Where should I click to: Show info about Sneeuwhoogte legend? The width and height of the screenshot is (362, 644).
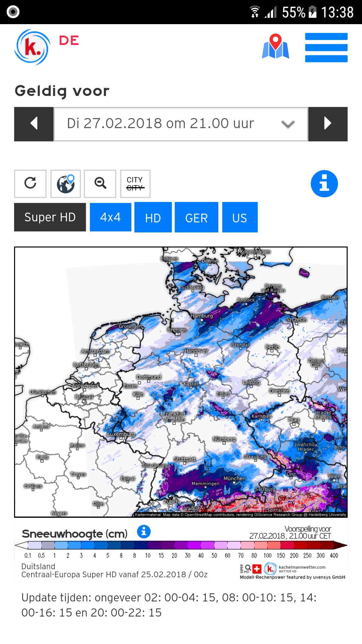click(x=144, y=532)
